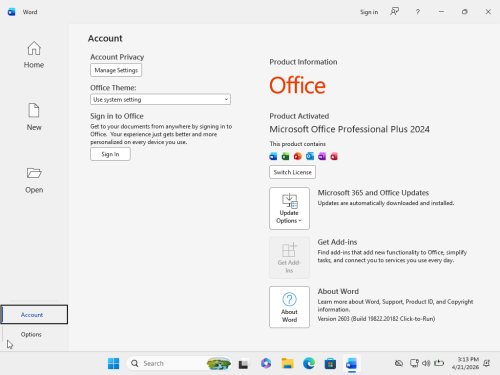Image resolution: width=500 pixels, height=375 pixels.
Task: Click Manage Settings under Account Privacy
Action: (x=116, y=70)
